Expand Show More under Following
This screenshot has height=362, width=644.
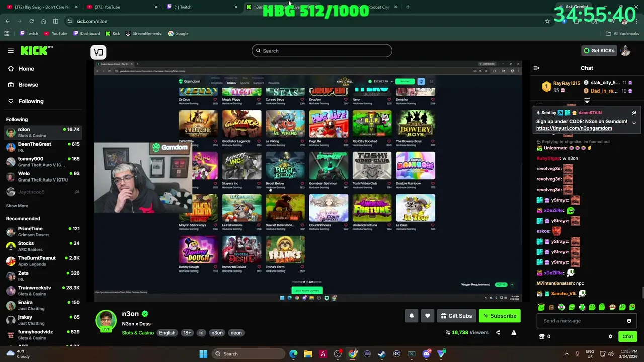coord(17,206)
